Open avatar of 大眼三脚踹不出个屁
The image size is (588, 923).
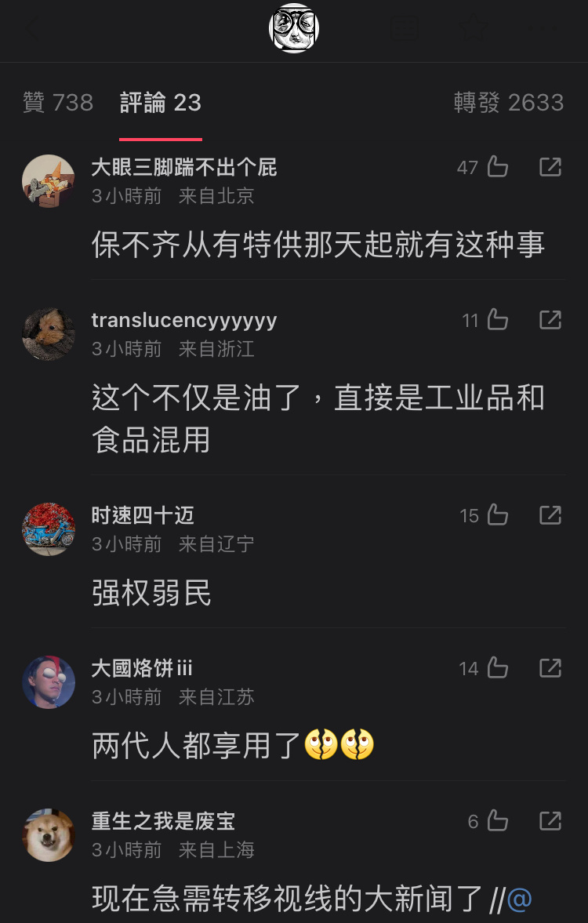[x=49, y=180]
